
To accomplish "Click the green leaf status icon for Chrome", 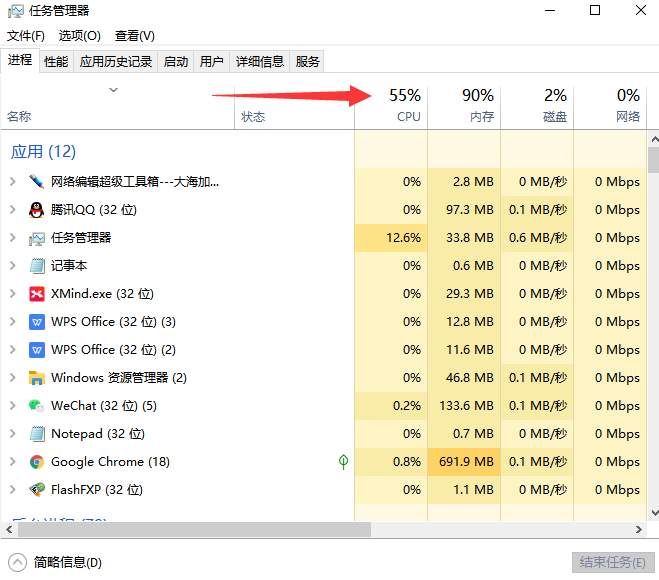I will point(343,462).
